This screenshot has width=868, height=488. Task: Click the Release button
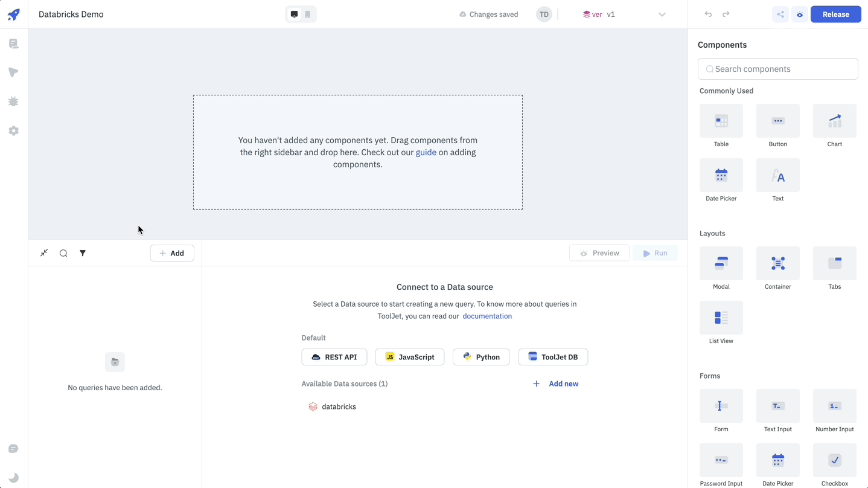point(835,14)
